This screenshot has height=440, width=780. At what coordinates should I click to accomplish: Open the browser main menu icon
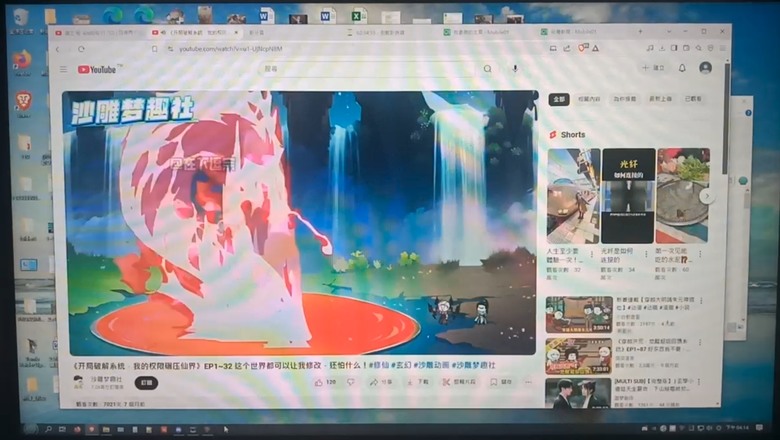point(722,48)
